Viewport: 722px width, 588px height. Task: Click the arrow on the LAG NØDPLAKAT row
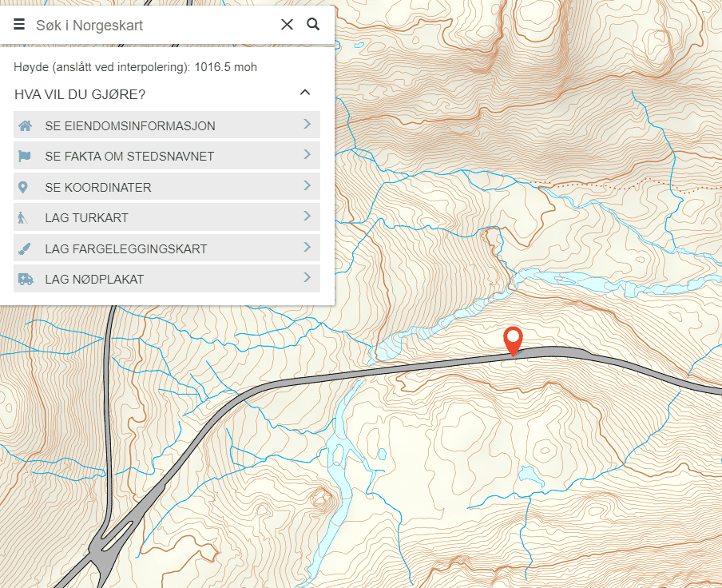click(307, 279)
